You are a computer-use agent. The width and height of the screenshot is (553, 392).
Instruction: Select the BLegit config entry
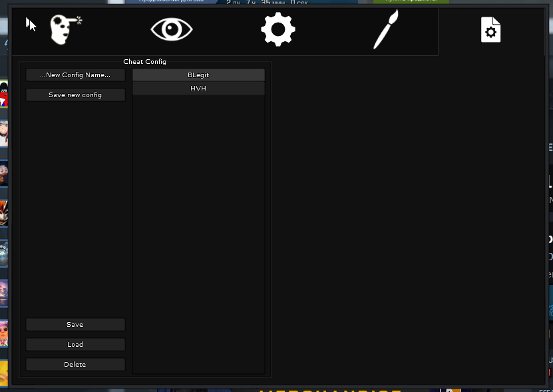point(198,75)
